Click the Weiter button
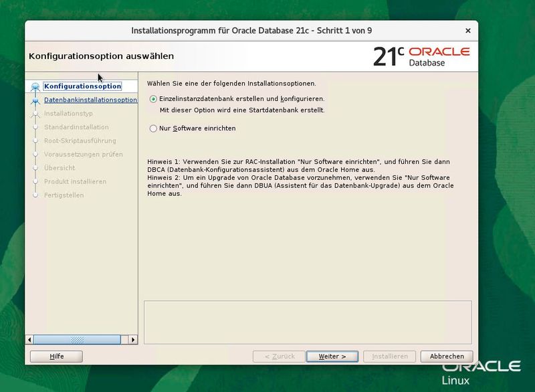 click(332, 357)
